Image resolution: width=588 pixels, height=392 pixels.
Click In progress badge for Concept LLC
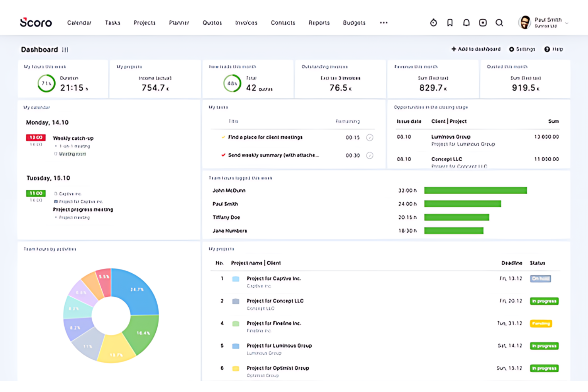coord(544,301)
